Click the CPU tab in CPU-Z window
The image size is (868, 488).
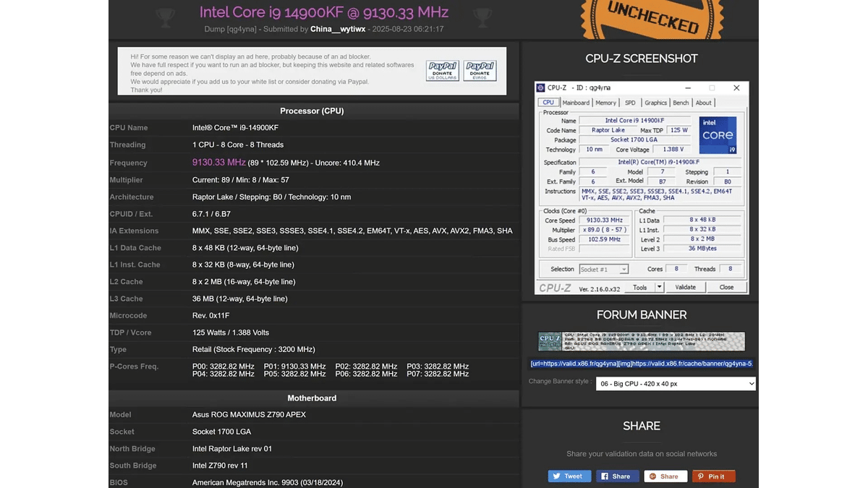[x=548, y=103]
